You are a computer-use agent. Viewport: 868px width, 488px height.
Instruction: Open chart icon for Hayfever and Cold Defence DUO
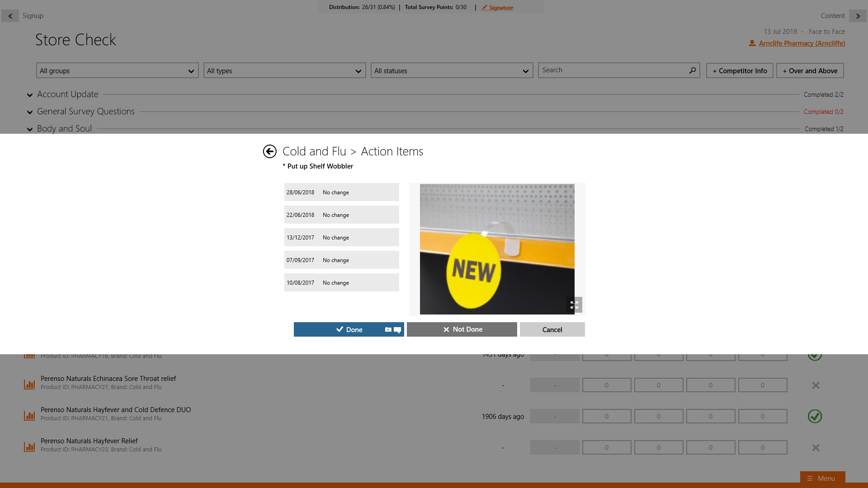29,416
